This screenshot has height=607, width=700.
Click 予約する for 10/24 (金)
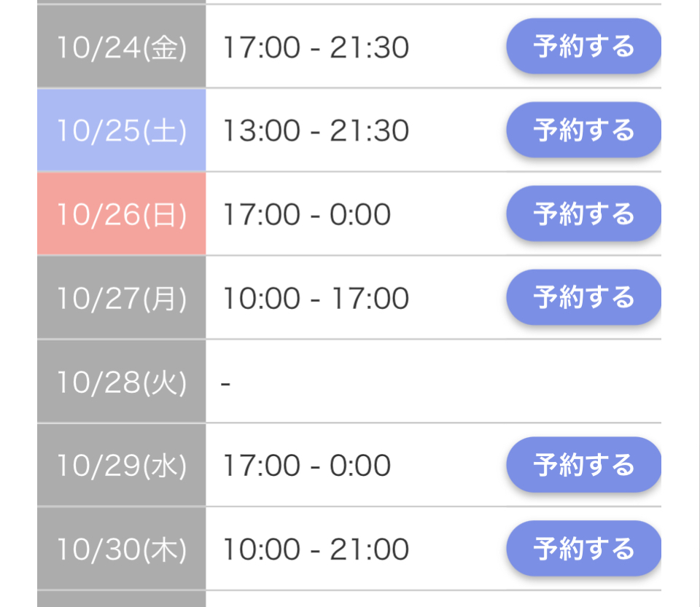click(583, 47)
